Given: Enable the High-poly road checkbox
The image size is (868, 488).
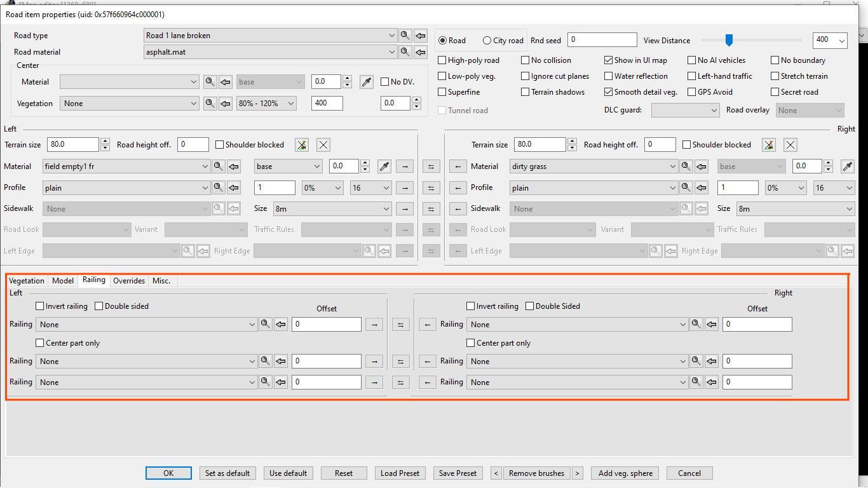Looking at the screenshot, I should tap(442, 60).
